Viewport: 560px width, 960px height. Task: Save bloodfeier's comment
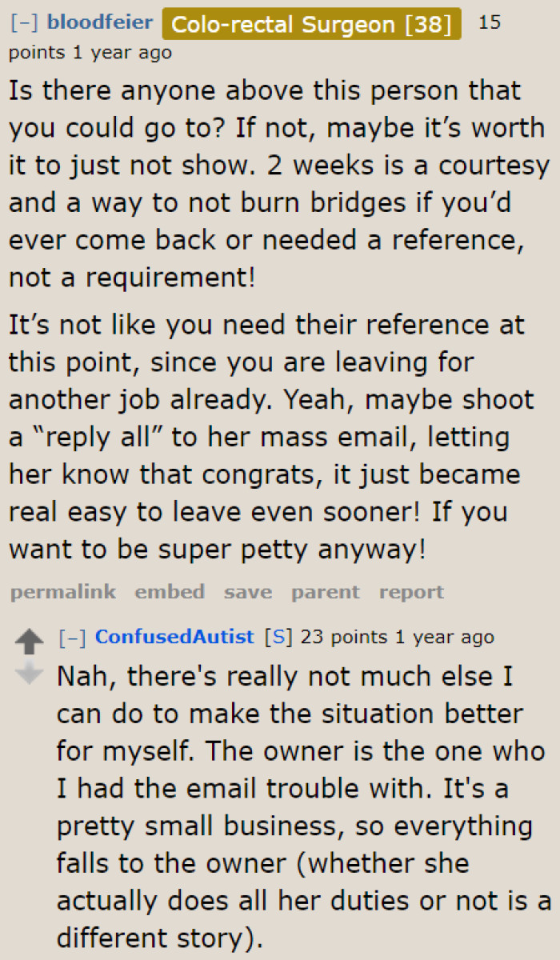coord(248,592)
